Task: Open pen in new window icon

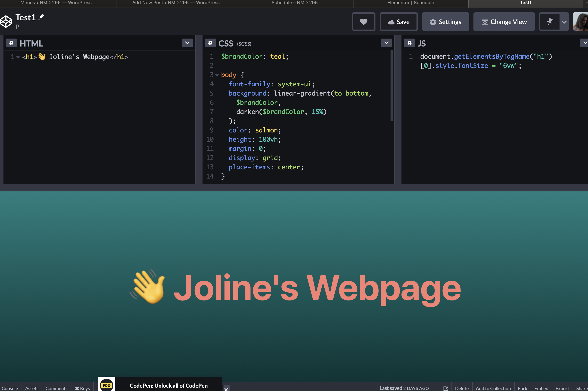Action: pos(446,388)
